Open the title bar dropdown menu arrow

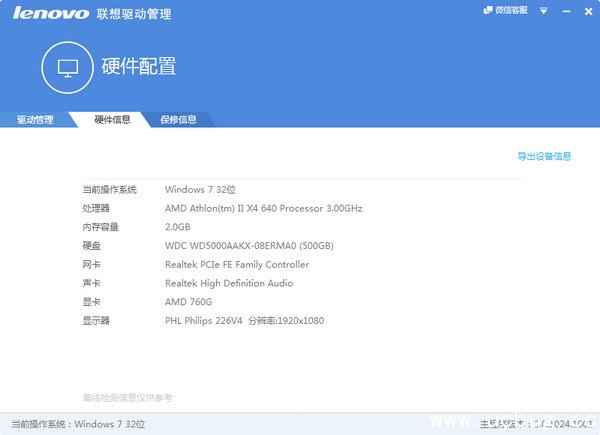coord(543,11)
